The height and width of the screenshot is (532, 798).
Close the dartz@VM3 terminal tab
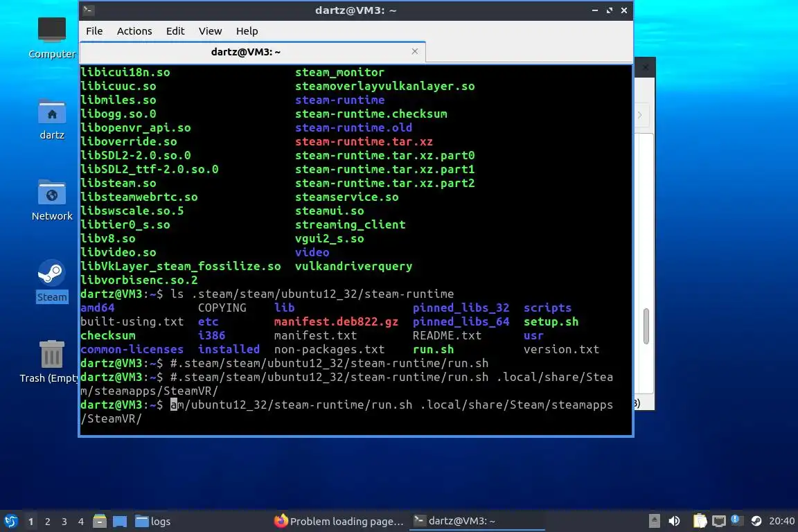[415, 51]
